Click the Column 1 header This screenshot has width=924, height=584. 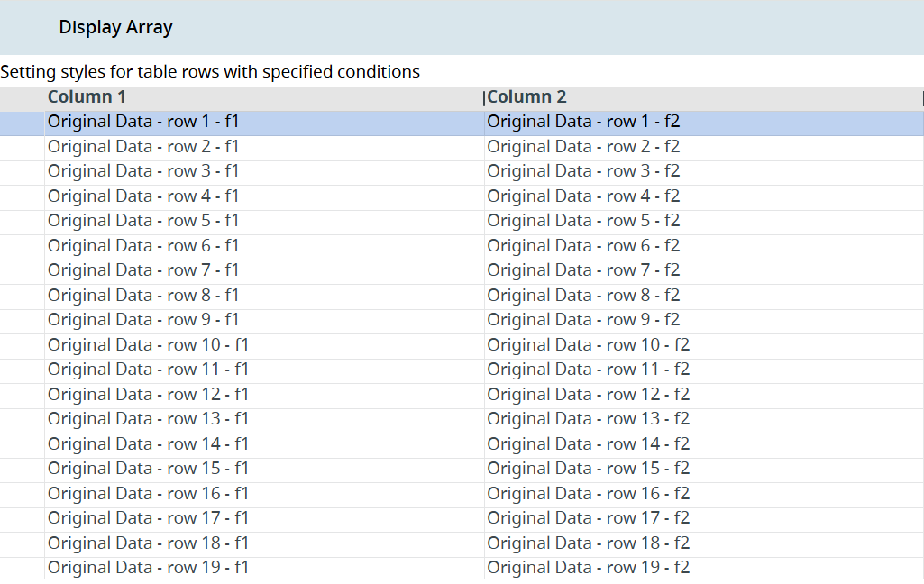pos(87,97)
